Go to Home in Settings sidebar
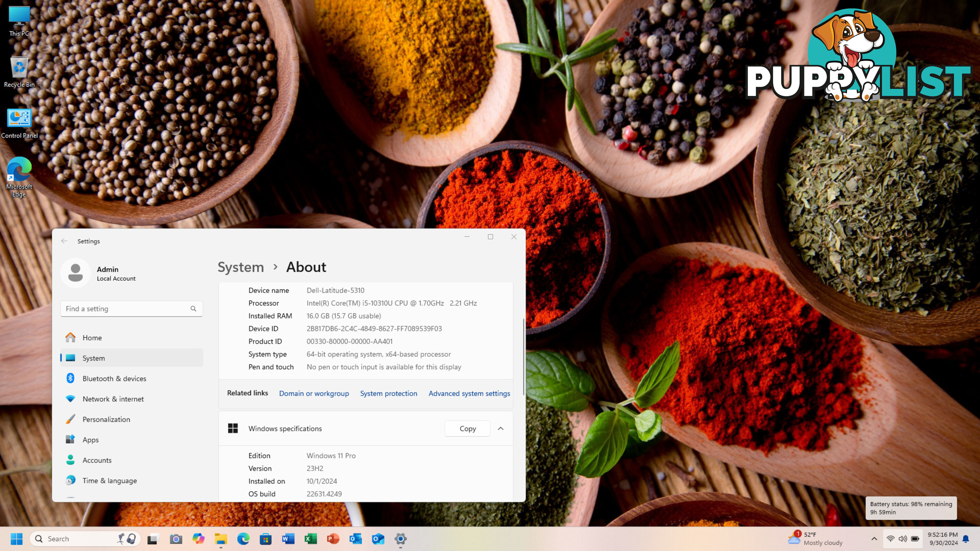The height and width of the screenshot is (551, 980). pyautogui.click(x=132, y=338)
